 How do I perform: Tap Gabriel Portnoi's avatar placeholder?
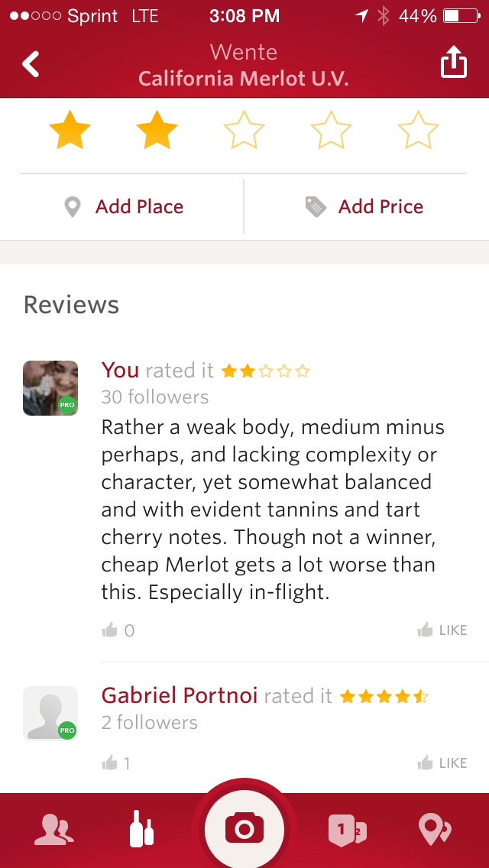50,714
